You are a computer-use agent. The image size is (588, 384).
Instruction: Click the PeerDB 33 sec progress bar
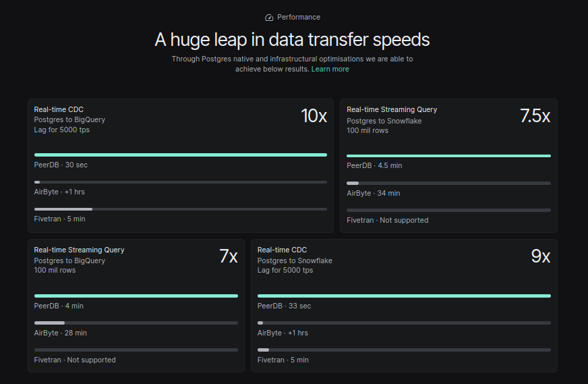pos(404,296)
